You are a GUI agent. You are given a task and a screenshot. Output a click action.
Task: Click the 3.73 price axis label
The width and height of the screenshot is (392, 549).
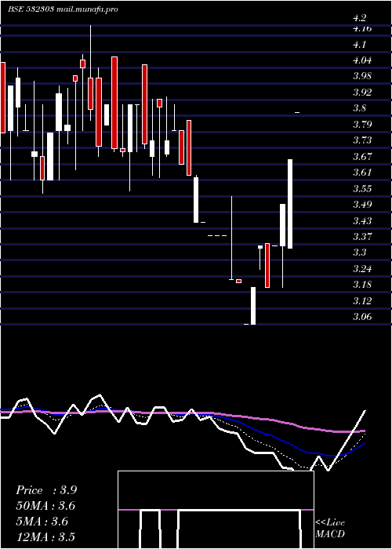click(362, 140)
